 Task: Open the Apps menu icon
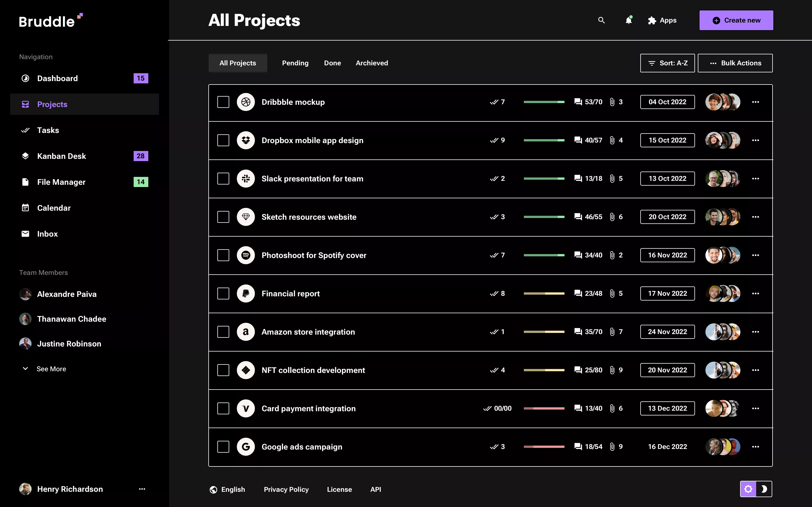pyautogui.click(x=652, y=21)
